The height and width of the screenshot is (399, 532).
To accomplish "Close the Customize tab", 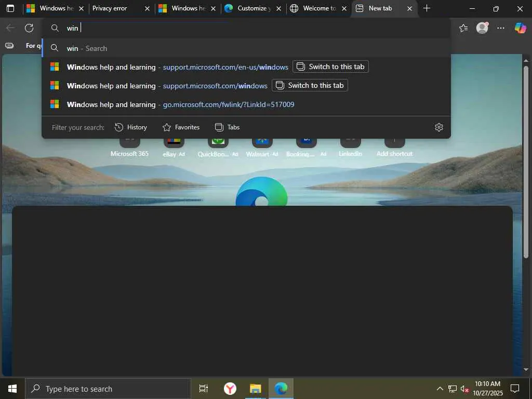I will pyautogui.click(x=278, y=8).
